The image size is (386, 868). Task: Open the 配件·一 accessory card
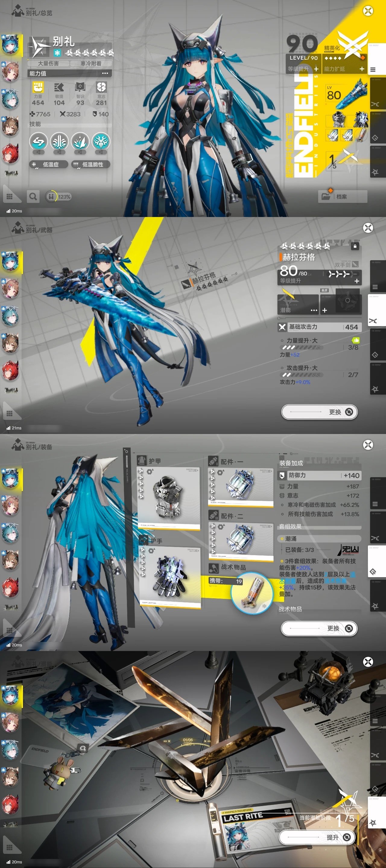241,487
